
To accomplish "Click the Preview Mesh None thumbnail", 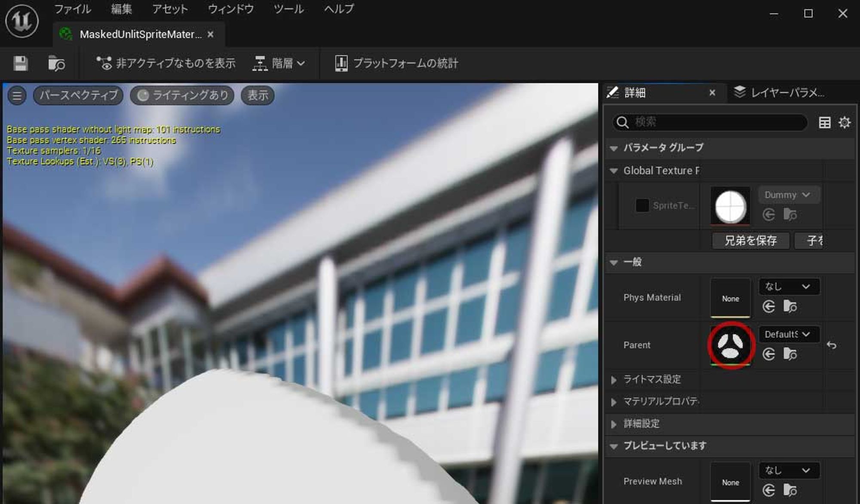I will (x=730, y=482).
